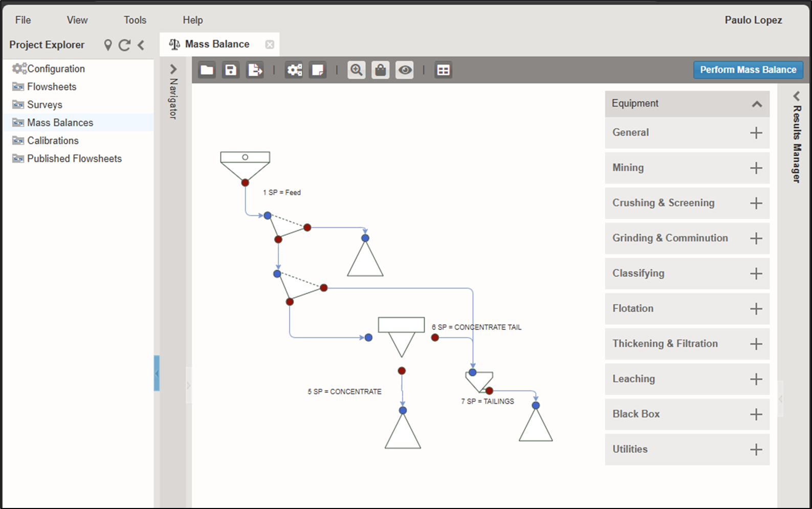The width and height of the screenshot is (812, 509).
Task: Click the sticky note toolbar icon
Action: [x=318, y=70]
